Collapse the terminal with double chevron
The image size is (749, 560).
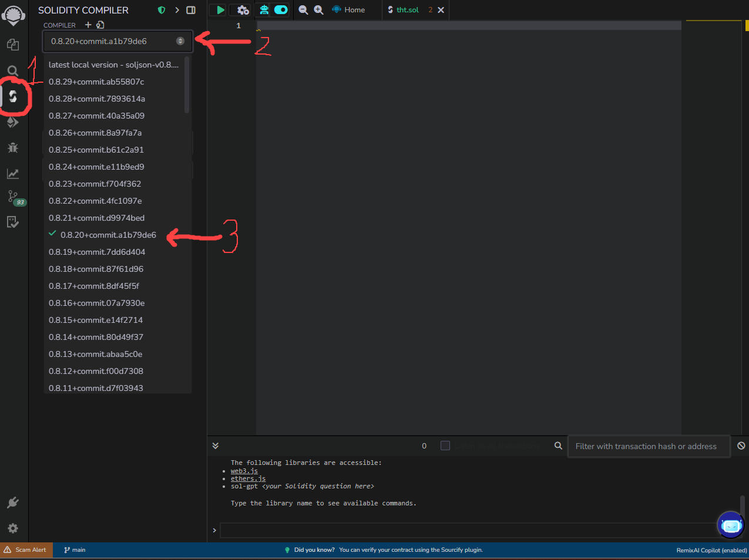coord(216,446)
